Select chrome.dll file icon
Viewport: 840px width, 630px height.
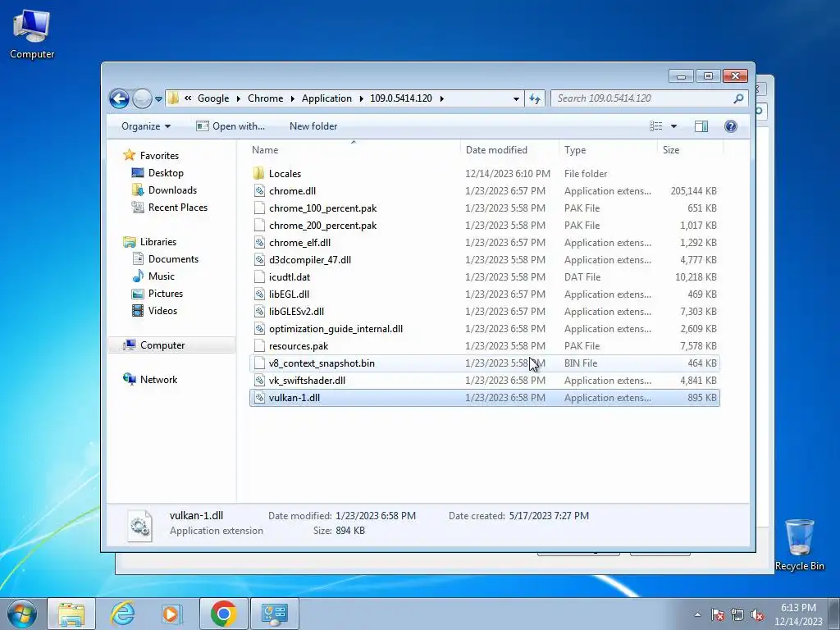pyautogui.click(x=259, y=190)
